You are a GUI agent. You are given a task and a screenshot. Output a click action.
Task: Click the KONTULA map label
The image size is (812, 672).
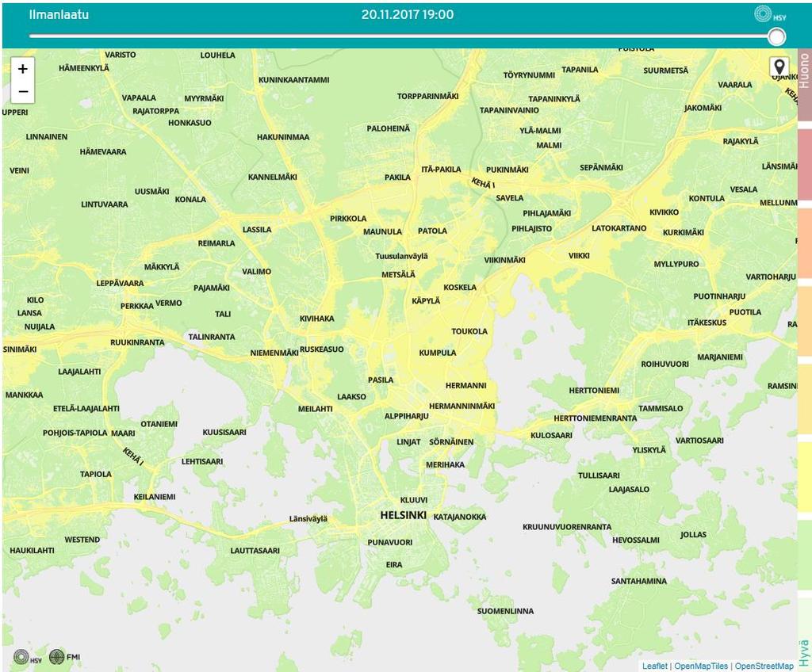[707, 199]
